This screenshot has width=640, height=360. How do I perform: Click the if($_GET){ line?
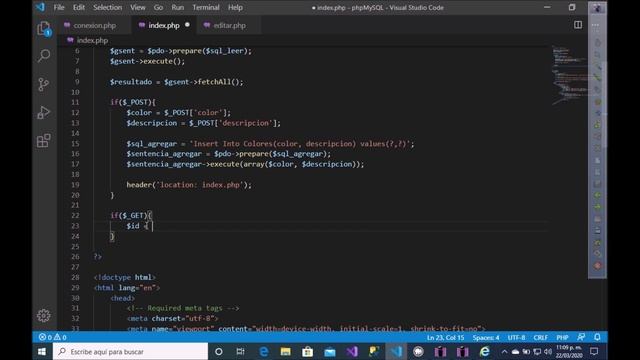click(x=131, y=216)
